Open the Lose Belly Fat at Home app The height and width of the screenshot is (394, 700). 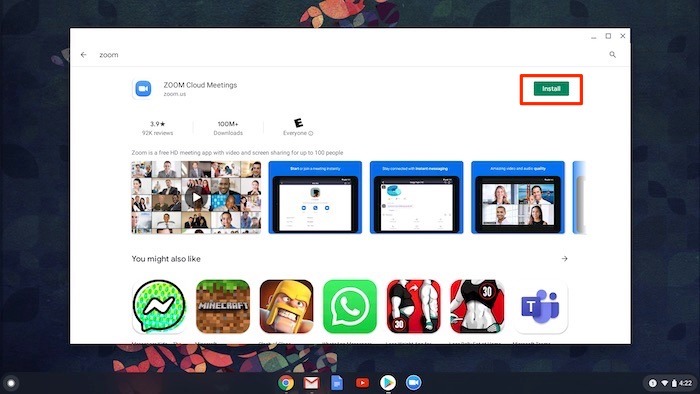pyautogui.click(x=477, y=307)
